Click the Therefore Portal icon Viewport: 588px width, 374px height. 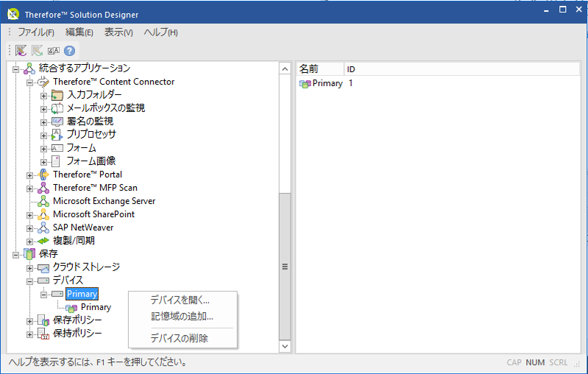(x=43, y=174)
